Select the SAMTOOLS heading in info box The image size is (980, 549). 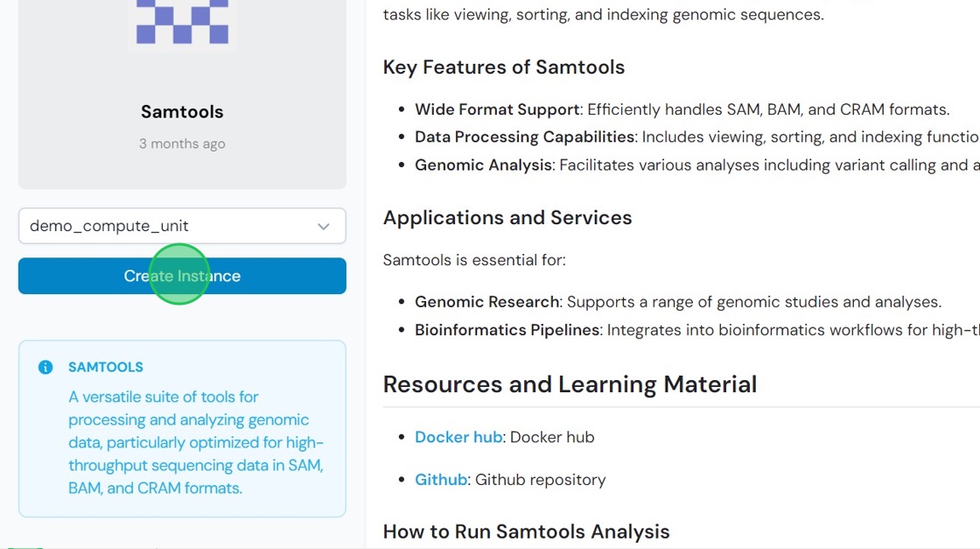(x=106, y=367)
